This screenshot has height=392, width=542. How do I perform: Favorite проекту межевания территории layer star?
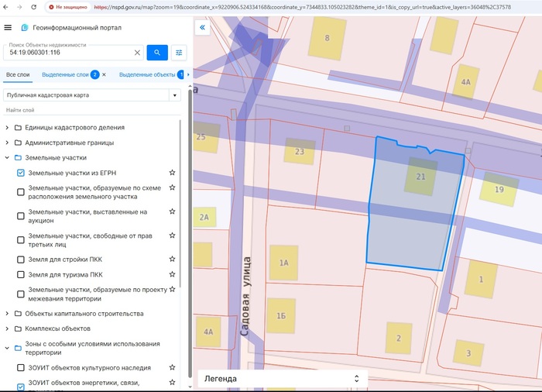(172, 289)
